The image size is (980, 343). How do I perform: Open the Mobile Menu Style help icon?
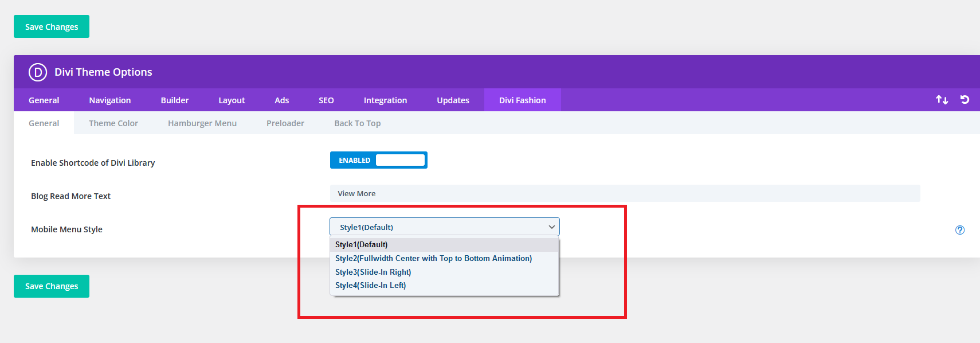click(960, 230)
